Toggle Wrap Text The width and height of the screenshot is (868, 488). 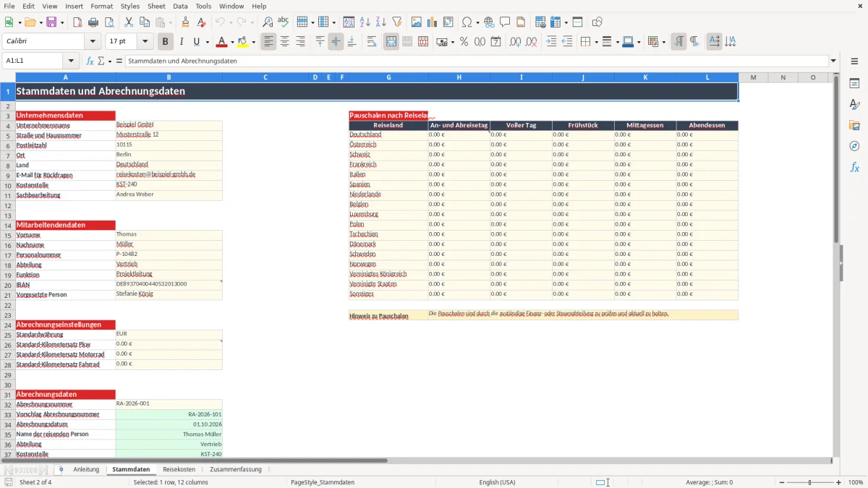372,42
